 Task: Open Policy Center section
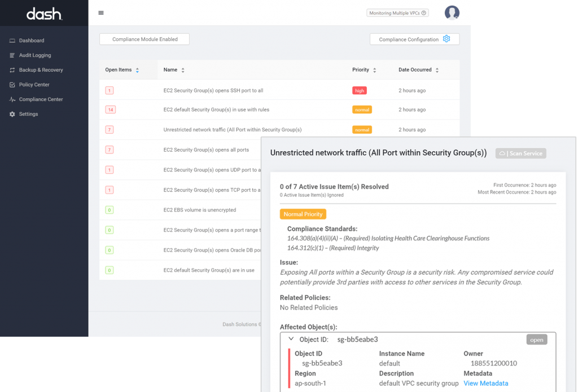(x=34, y=85)
